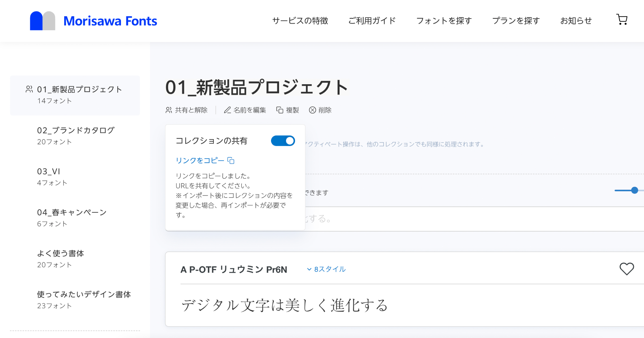This screenshot has height=338, width=644.
Task: Open the フォントを探す menu
Action: coord(444,21)
